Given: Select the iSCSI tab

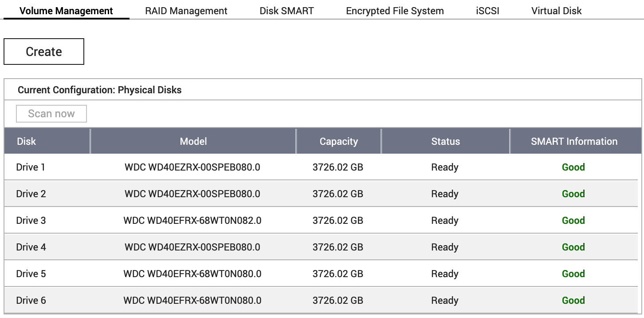Looking at the screenshot, I should (x=487, y=11).
